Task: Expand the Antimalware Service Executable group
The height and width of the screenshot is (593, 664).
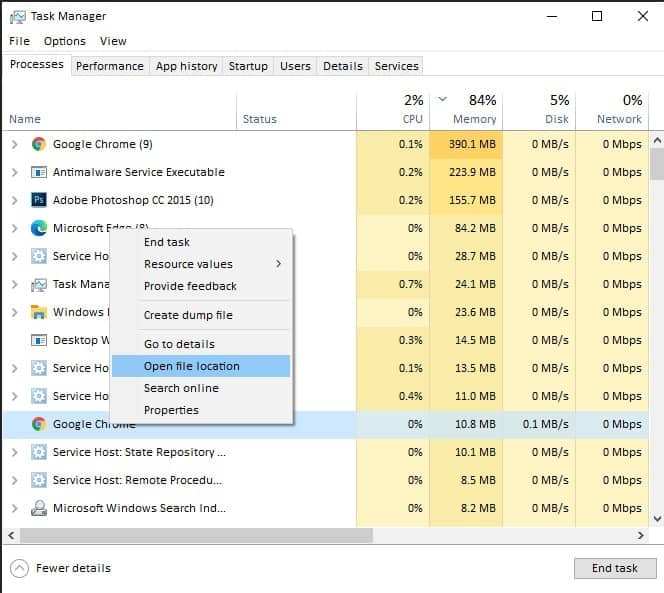Action: click(x=14, y=172)
